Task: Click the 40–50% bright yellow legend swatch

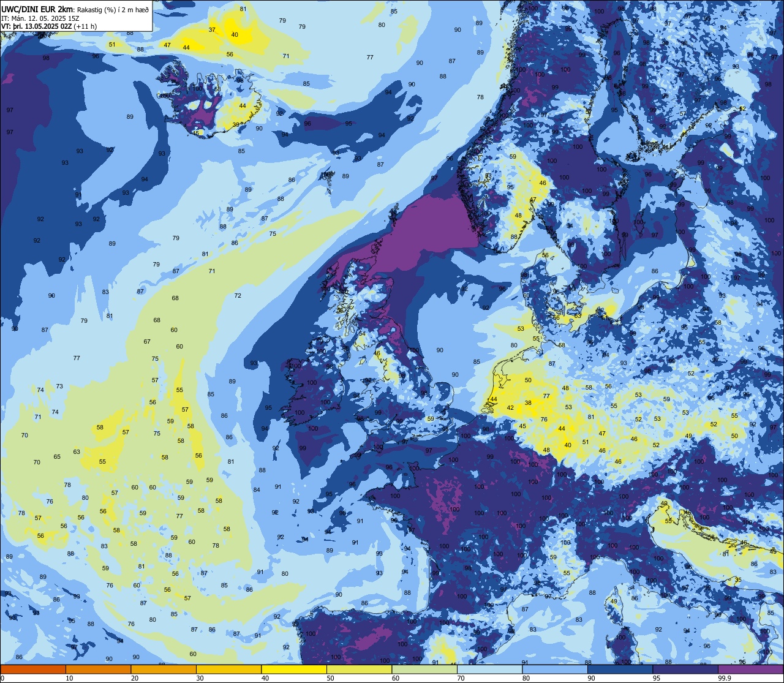Action: [294, 669]
